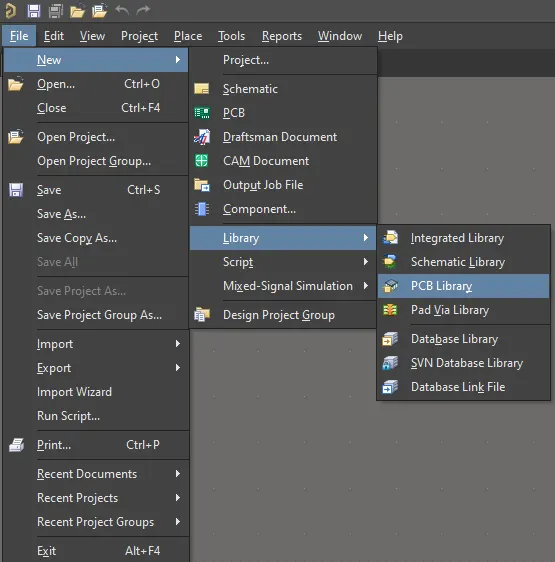Click the Database Library icon
555x562 pixels.
(x=390, y=339)
